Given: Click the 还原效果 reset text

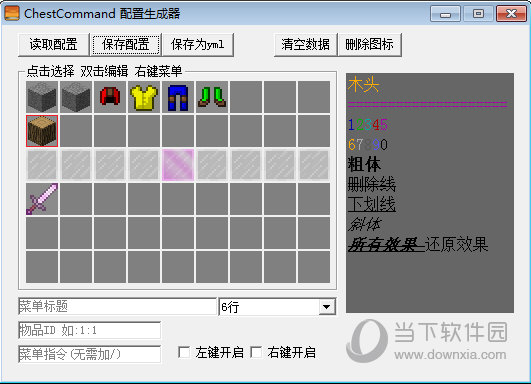Looking at the screenshot, I should click(456, 244).
